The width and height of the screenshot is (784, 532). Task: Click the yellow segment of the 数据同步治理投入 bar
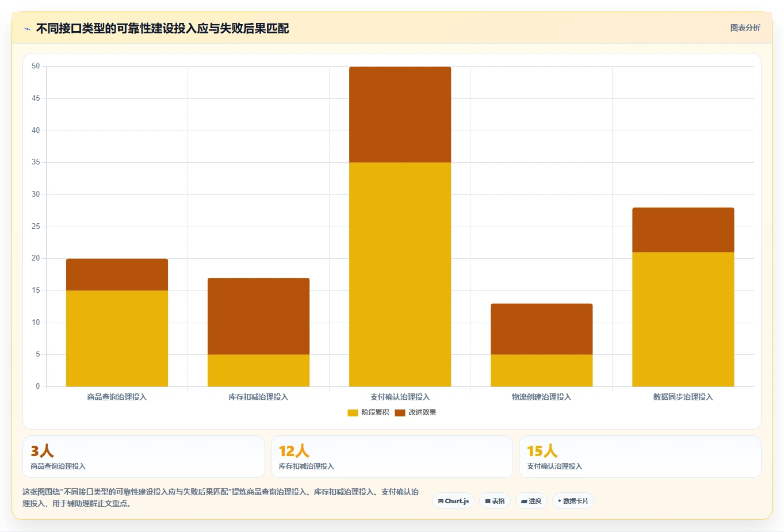(683, 319)
